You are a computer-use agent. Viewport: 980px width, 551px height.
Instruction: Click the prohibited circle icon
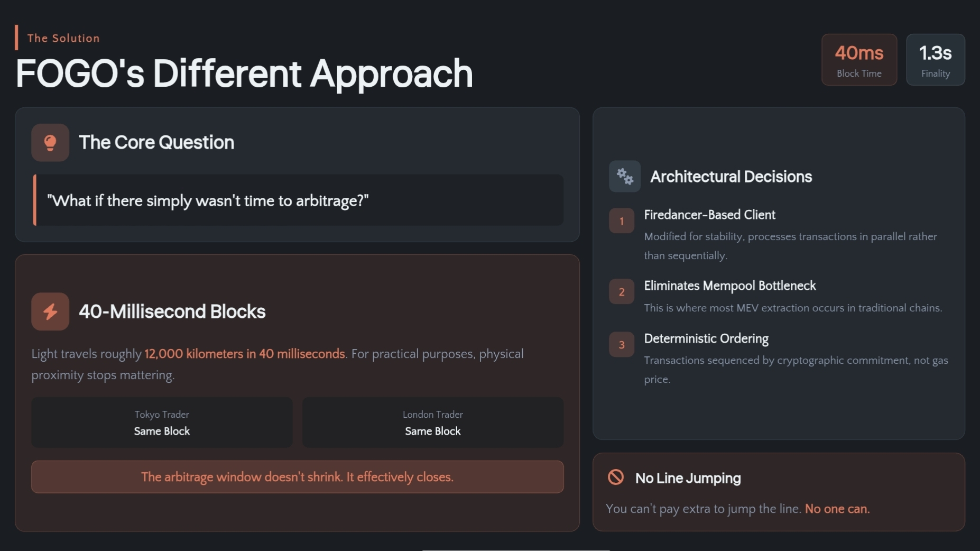point(616,477)
